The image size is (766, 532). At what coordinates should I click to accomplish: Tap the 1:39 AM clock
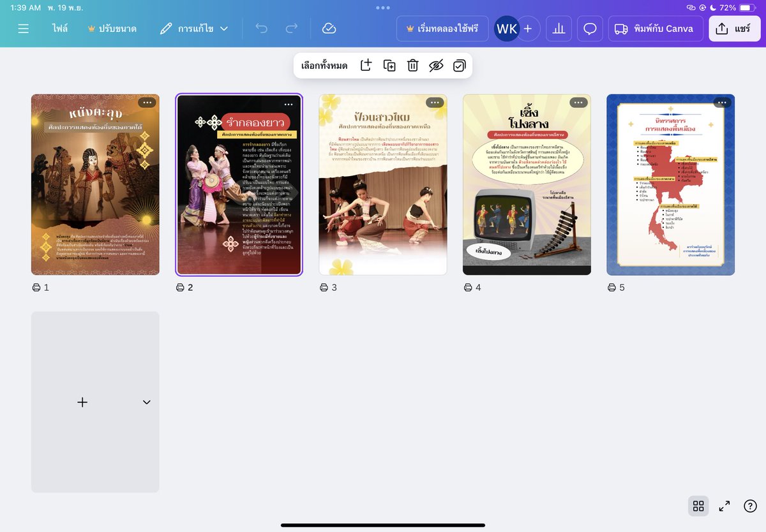[x=26, y=8]
